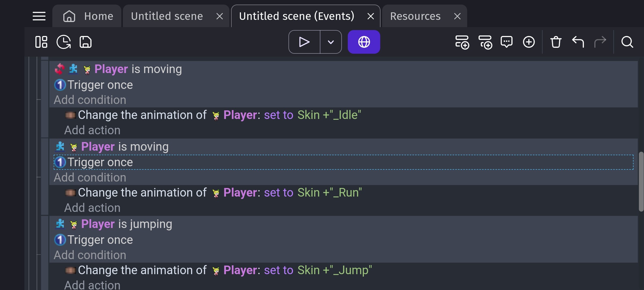Image resolution: width=644 pixels, height=290 pixels.
Task: Expand the preview options dropdown arrow
Action: click(x=331, y=42)
